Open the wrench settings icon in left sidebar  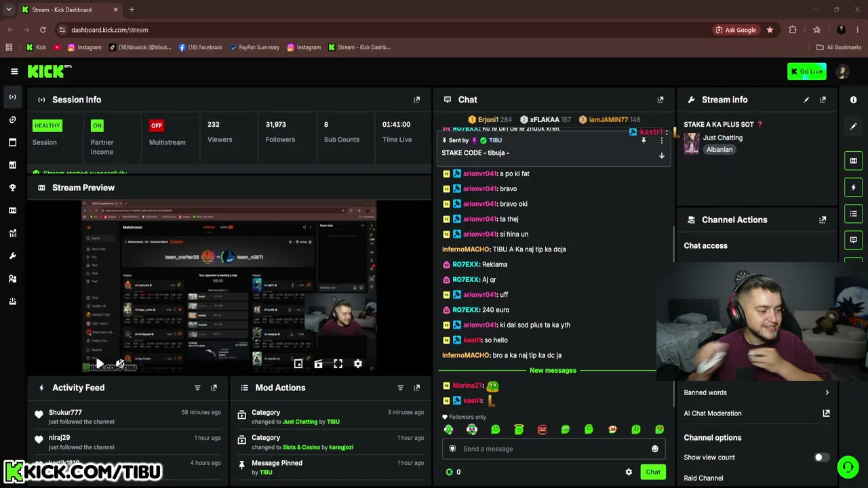pyautogui.click(x=12, y=256)
